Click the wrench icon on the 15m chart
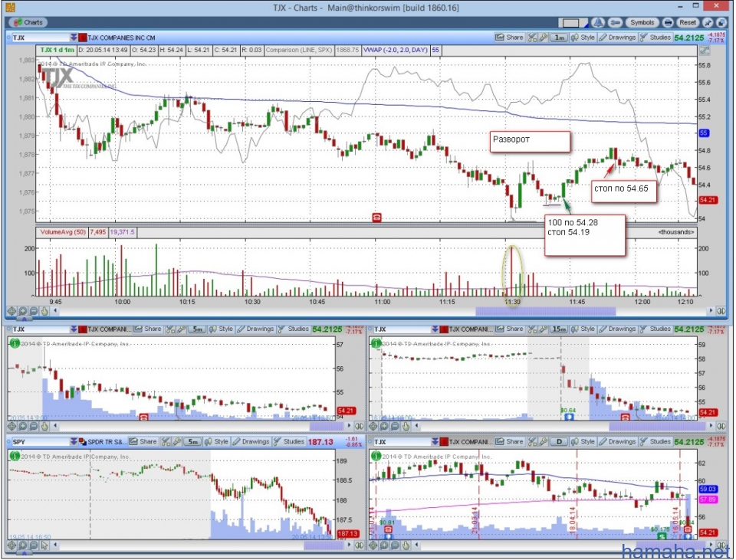The width and height of the screenshot is (736, 560). 543,329
